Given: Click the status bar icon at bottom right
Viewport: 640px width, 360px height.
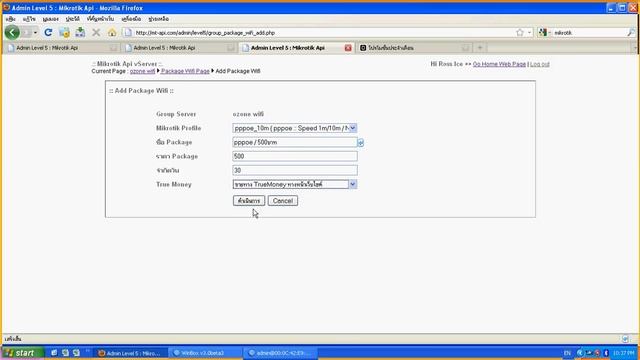Looking at the screenshot, I should point(625,339).
